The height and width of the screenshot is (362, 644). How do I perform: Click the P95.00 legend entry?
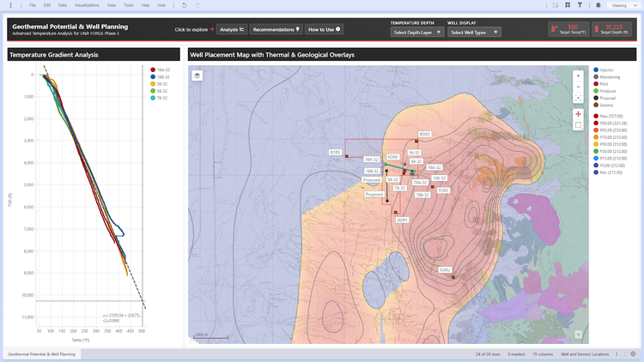pos(611,124)
